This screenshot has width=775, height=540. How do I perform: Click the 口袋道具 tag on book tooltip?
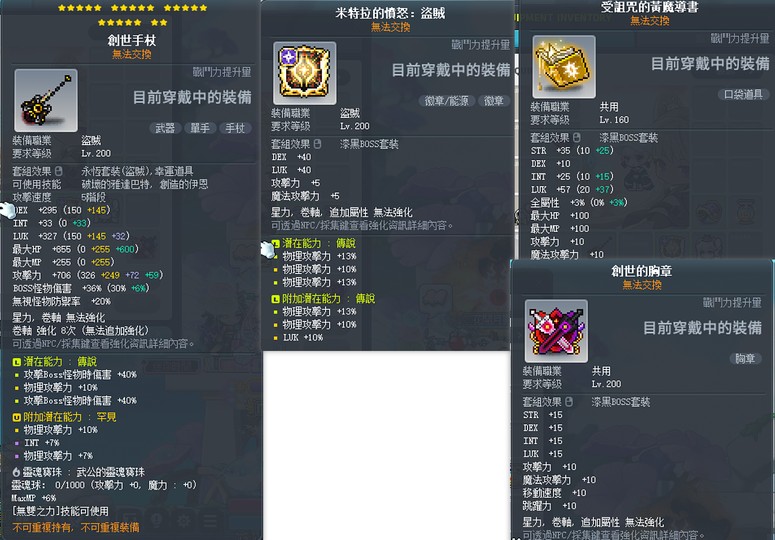click(x=743, y=94)
